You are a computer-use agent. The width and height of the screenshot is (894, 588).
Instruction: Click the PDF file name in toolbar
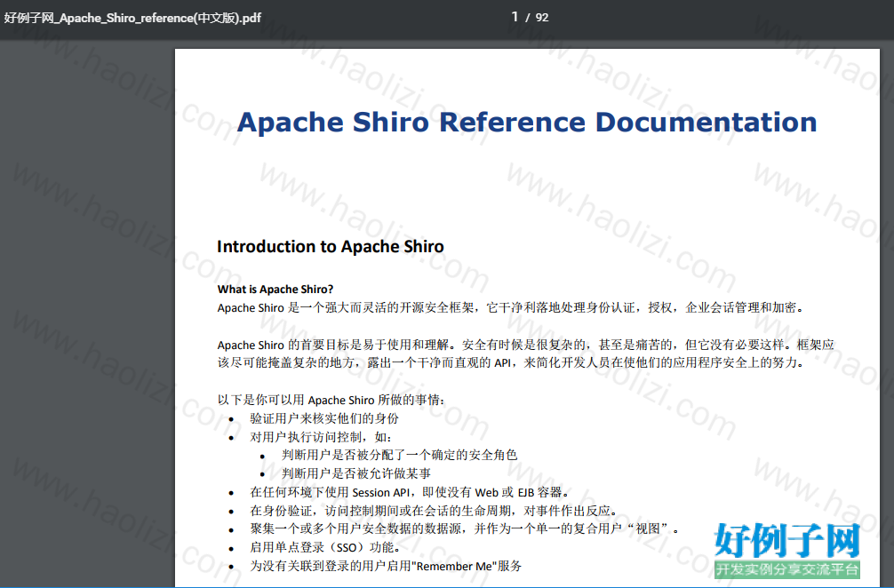click(x=132, y=18)
